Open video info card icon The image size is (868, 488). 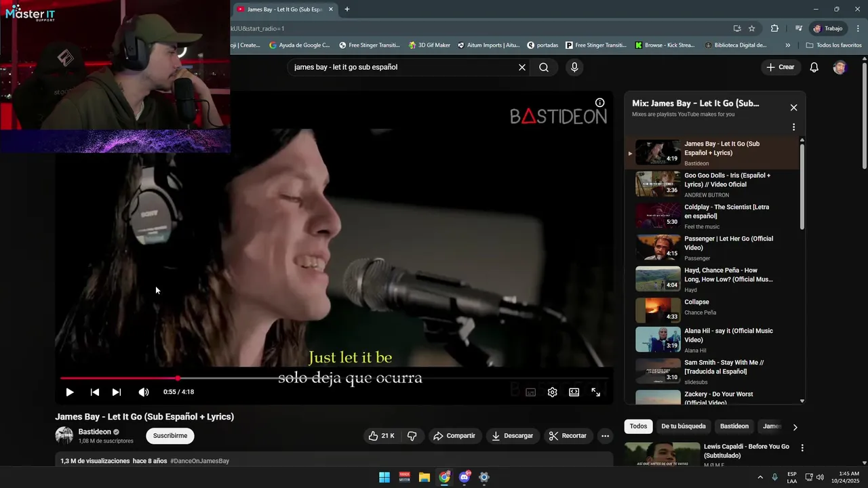point(600,102)
